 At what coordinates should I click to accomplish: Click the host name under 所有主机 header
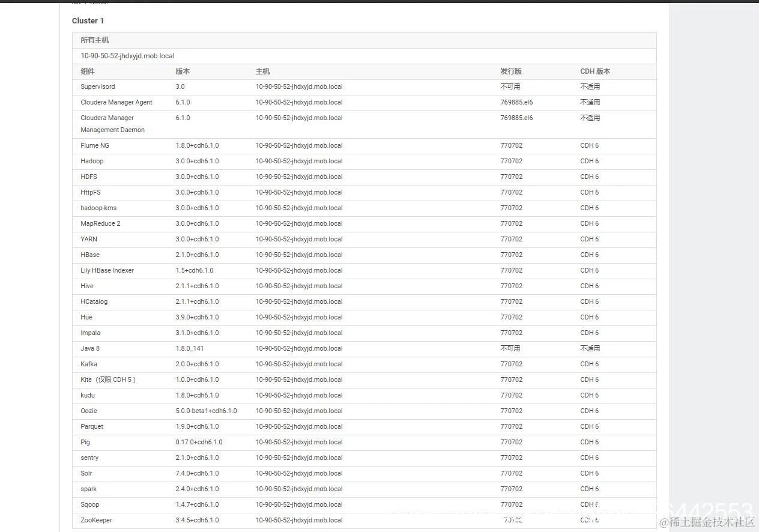(x=127, y=56)
